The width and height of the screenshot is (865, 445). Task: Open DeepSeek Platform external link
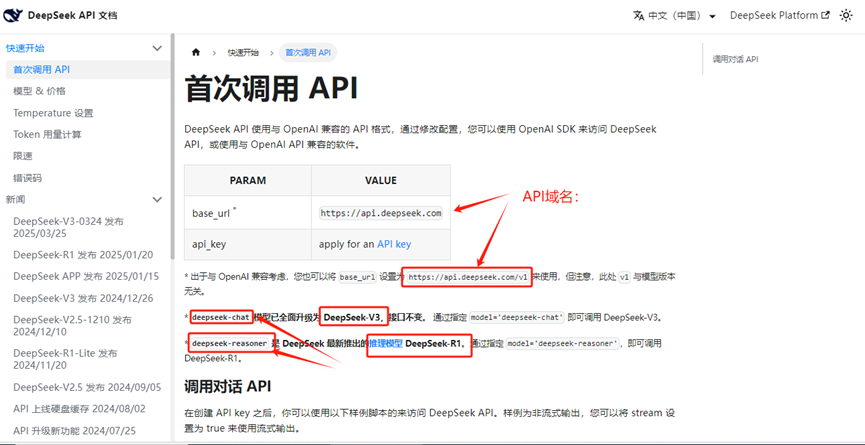coord(779,15)
